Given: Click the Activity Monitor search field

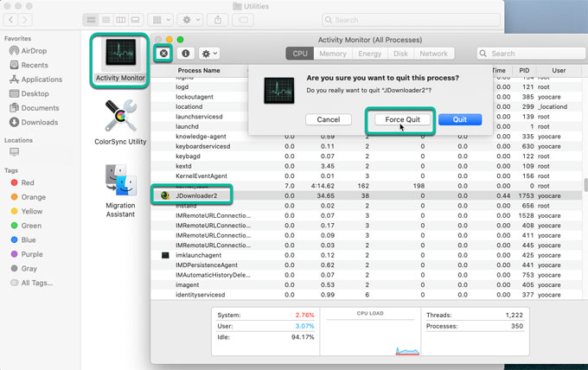Looking at the screenshot, I should 529,54.
